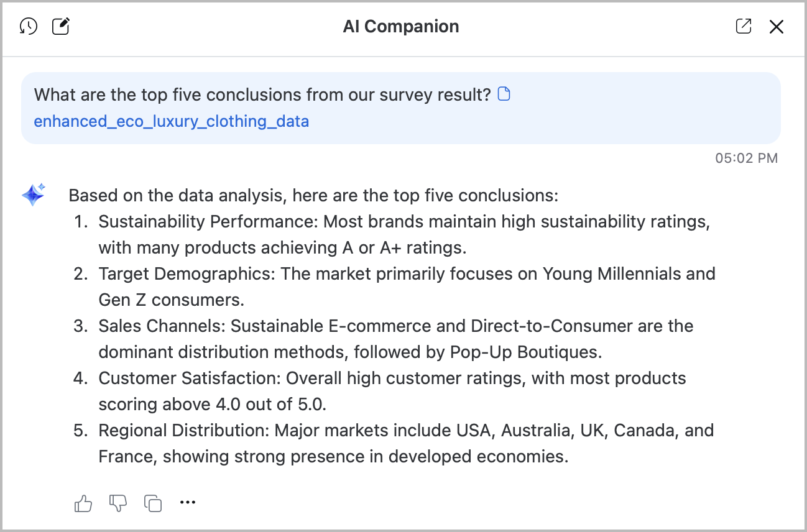Select the Target Demographics conclusion text
This screenshot has height=532, width=807.
pyautogui.click(x=407, y=287)
